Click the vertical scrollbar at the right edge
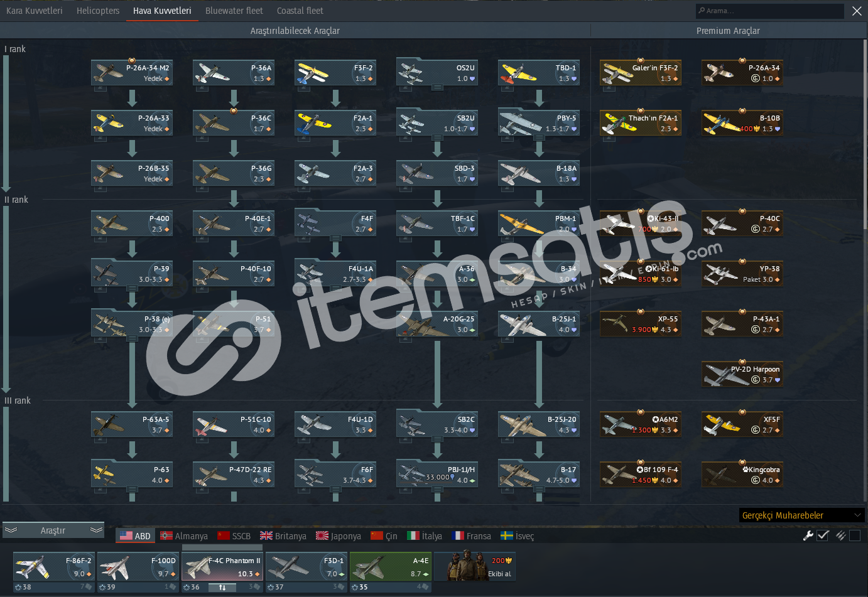The height and width of the screenshot is (597, 868). (865, 135)
